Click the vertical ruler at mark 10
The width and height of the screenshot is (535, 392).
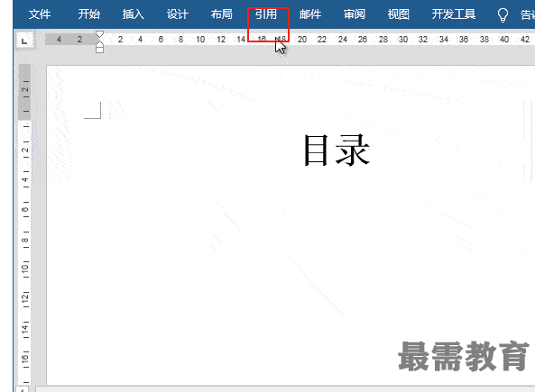(25, 269)
